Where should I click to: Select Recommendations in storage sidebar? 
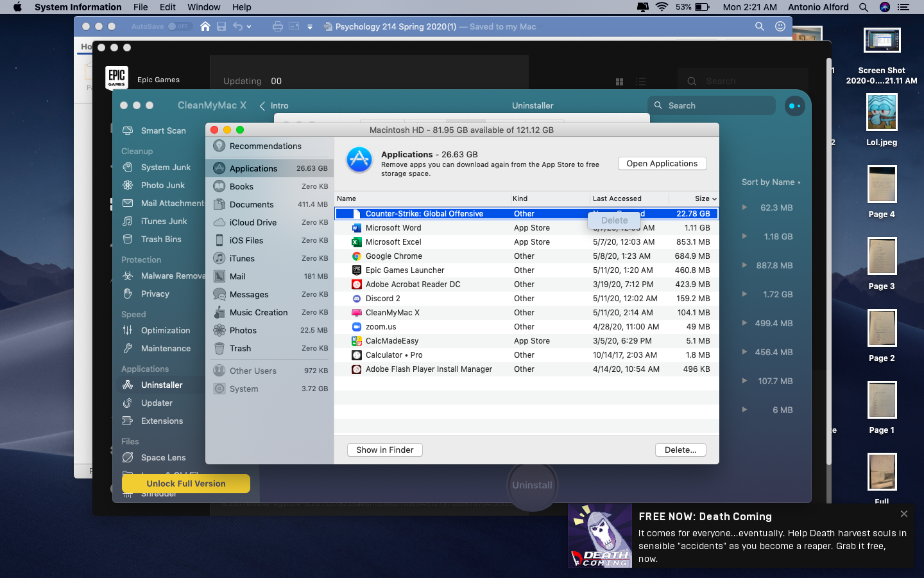(x=269, y=146)
